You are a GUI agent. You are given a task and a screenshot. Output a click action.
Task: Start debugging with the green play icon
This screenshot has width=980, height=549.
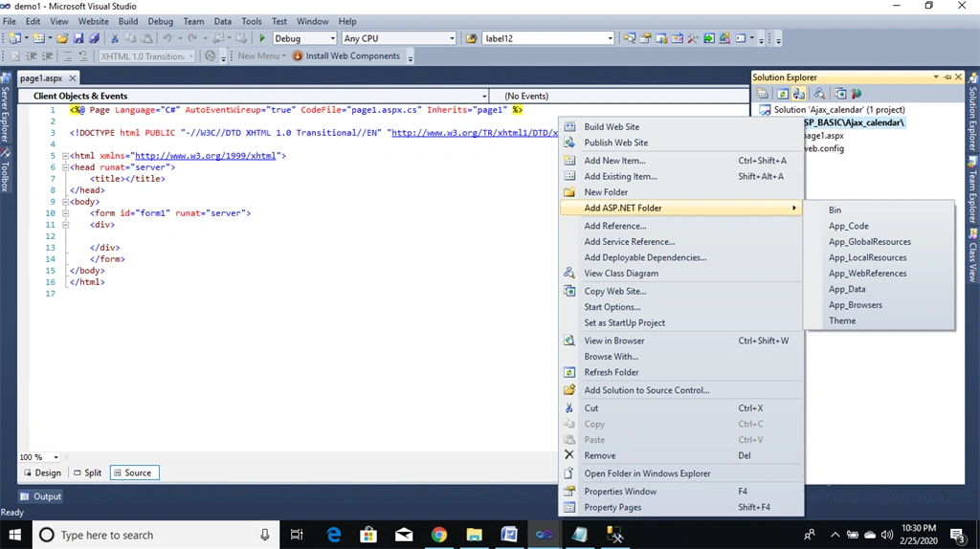click(x=262, y=38)
